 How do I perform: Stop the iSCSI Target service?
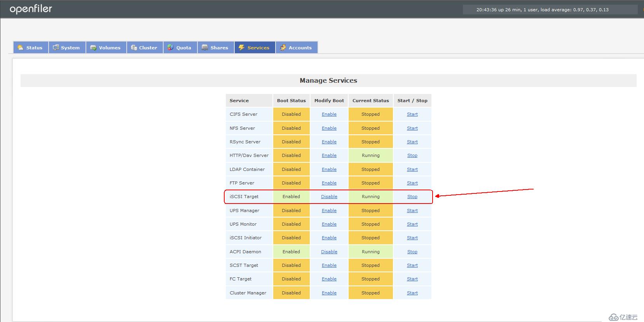(412, 197)
